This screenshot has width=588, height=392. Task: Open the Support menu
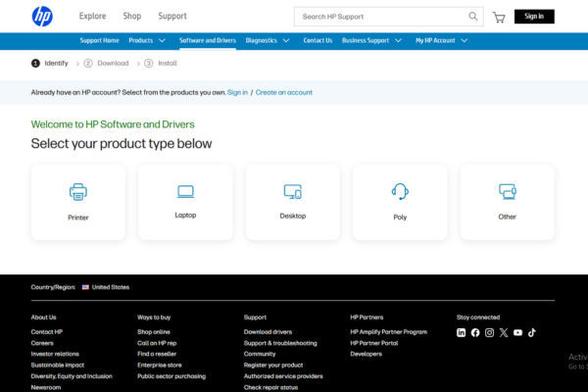point(172,16)
